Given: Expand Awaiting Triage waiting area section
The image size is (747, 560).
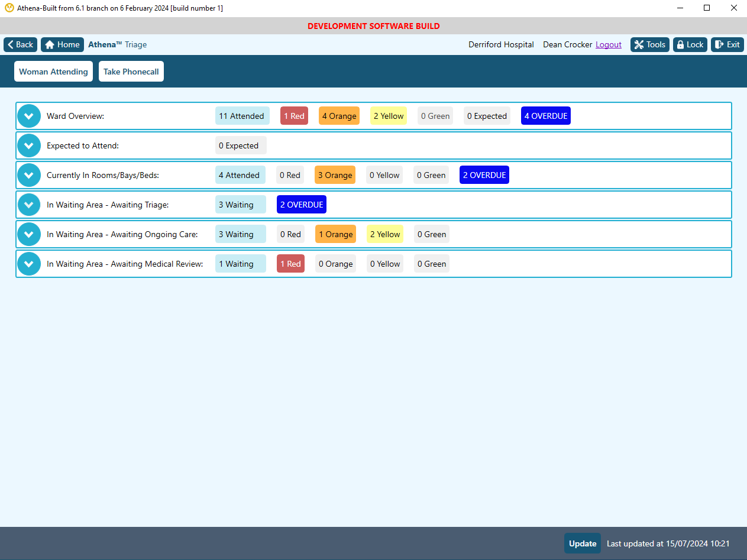Looking at the screenshot, I should pyautogui.click(x=29, y=205).
